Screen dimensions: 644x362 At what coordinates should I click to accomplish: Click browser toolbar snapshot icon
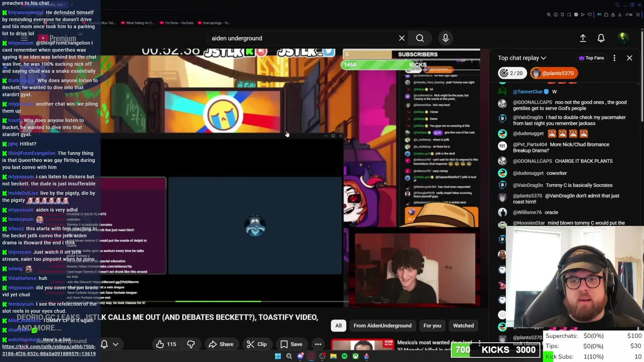[x=569, y=15]
